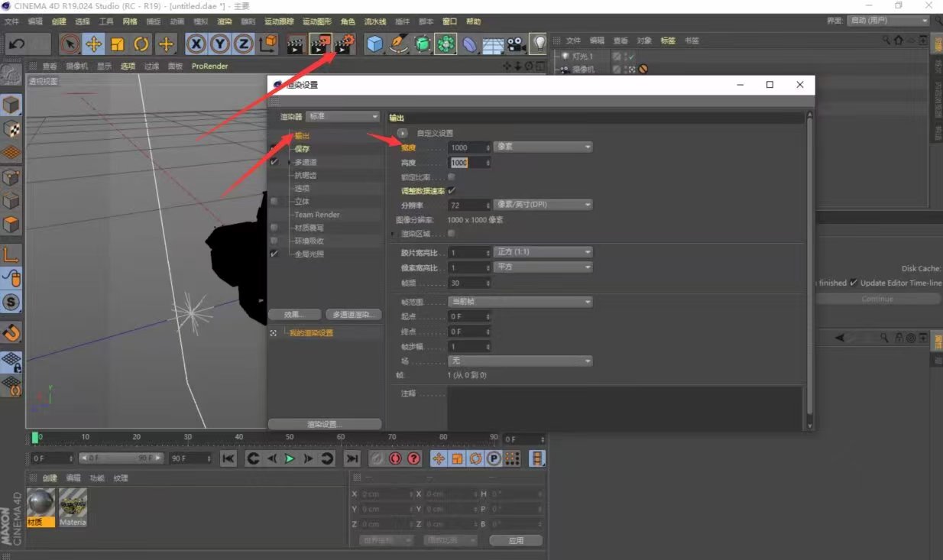Select the texture mode icon in left toolbar
The width and height of the screenshot is (943, 560).
pos(11,129)
